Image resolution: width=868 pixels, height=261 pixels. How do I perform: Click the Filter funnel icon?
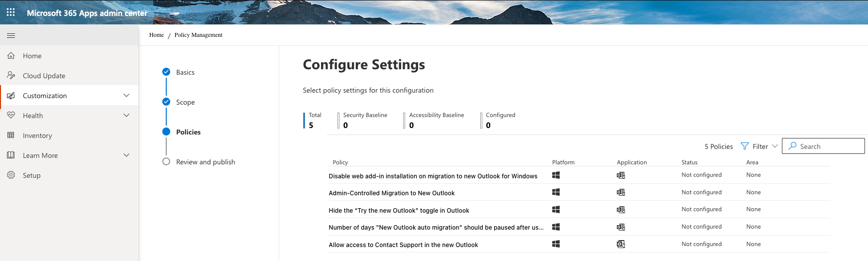pyautogui.click(x=745, y=146)
